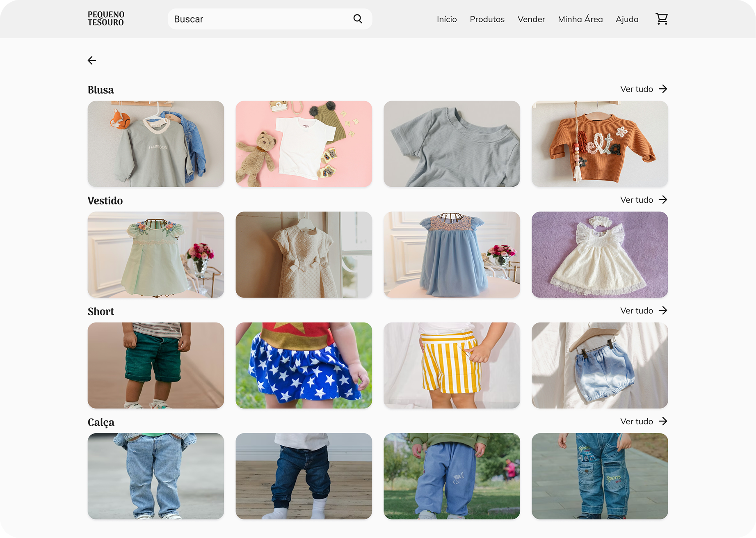This screenshot has width=756, height=538.
Task: Select the orange knitted sweater photo
Action: coord(599,144)
